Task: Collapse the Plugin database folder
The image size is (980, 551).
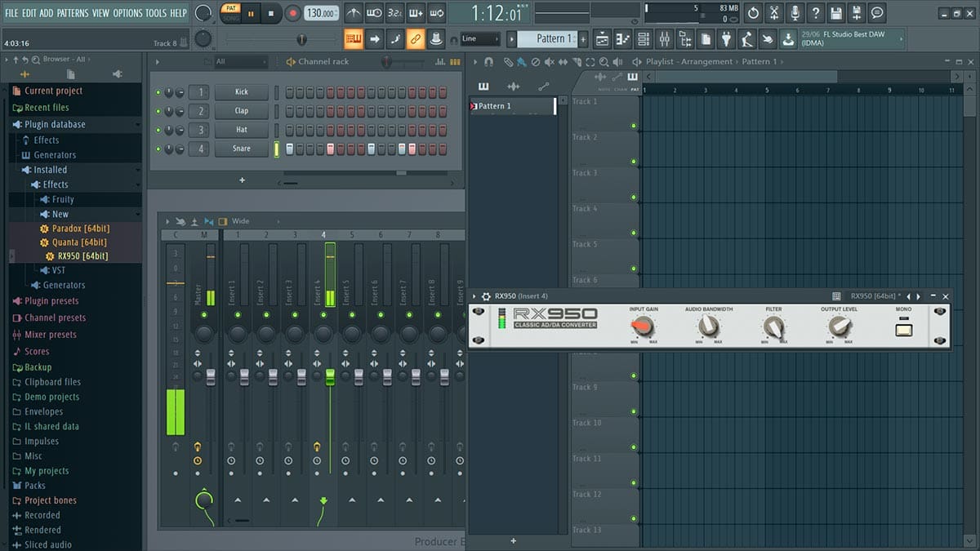Action: [x=55, y=124]
